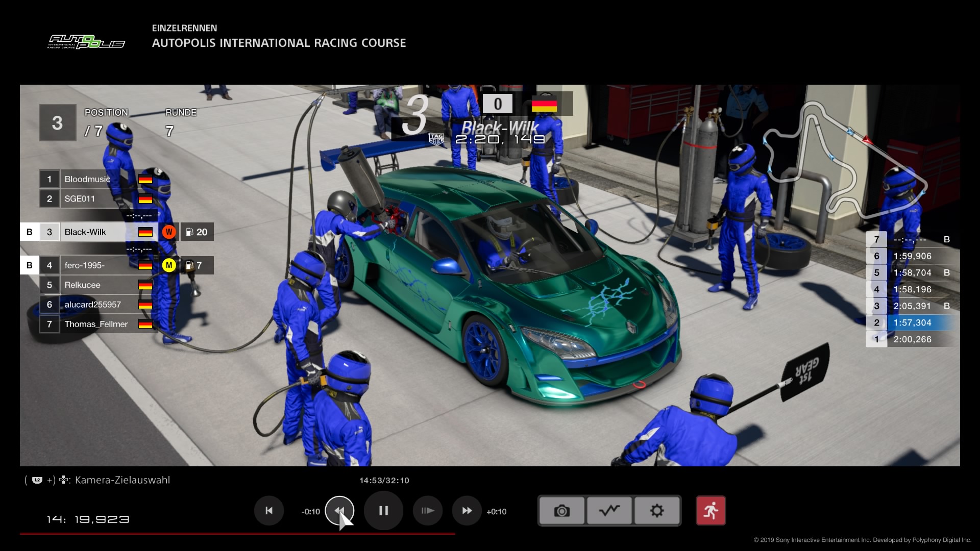The width and height of the screenshot is (980, 551).
Task: Click the skip to start button
Action: (x=269, y=511)
